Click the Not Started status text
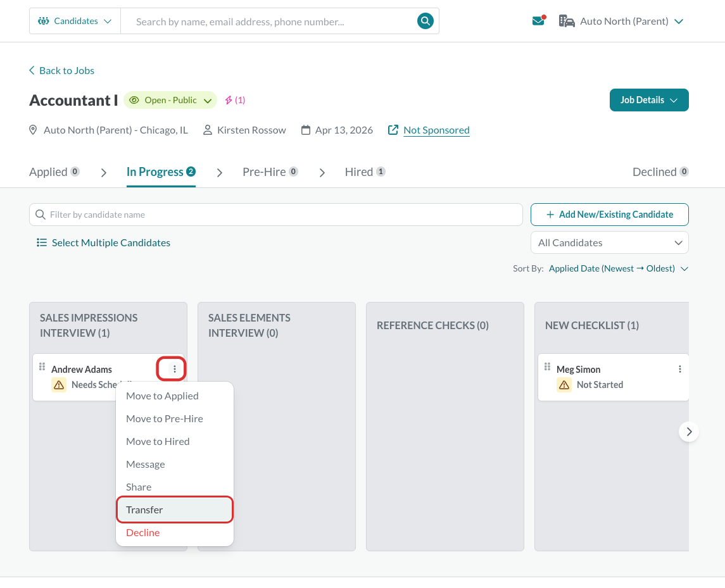The width and height of the screenshot is (725, 588). click(600, 385)
